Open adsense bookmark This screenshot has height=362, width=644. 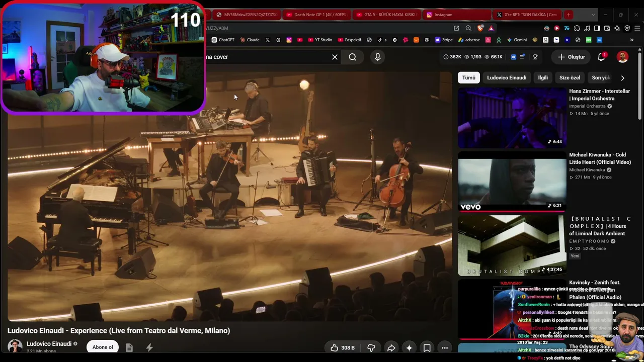pyautogui.click(x=469, y=40)
